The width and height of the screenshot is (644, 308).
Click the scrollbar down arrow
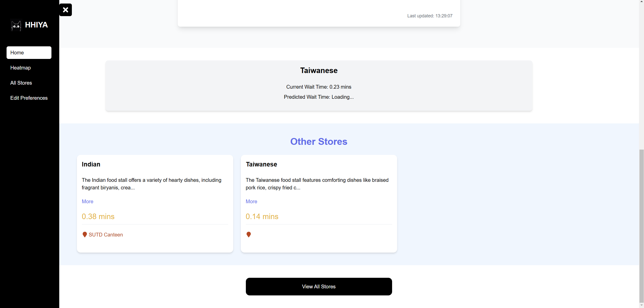click(x=641, y=305)
